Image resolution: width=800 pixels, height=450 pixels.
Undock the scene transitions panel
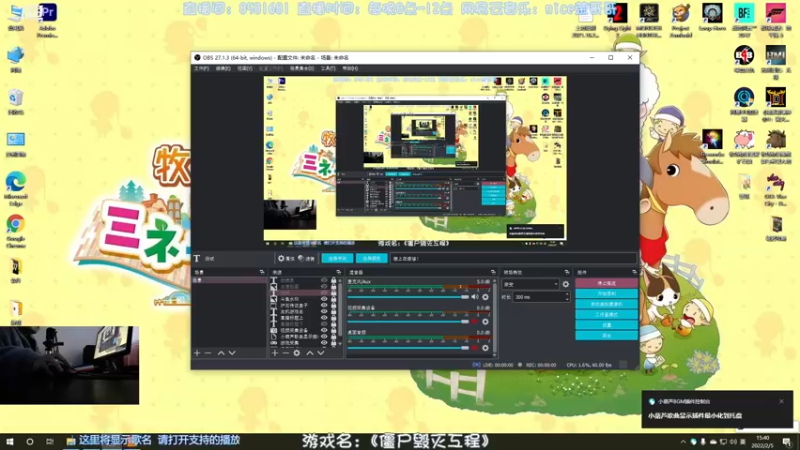click(x=567, y=272)
